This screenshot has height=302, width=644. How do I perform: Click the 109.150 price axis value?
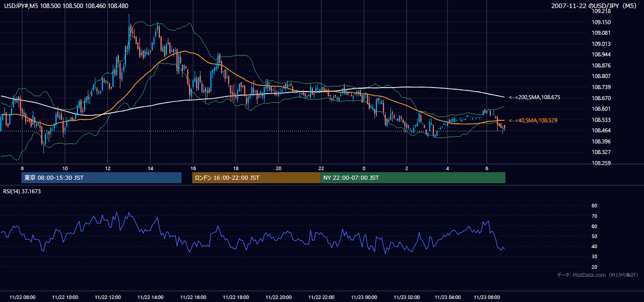tap(601, 22)
